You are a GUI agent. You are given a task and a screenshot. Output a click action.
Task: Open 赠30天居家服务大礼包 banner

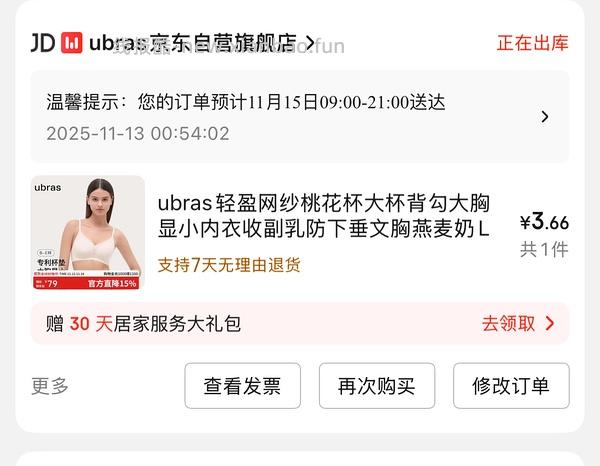[300, 324]
